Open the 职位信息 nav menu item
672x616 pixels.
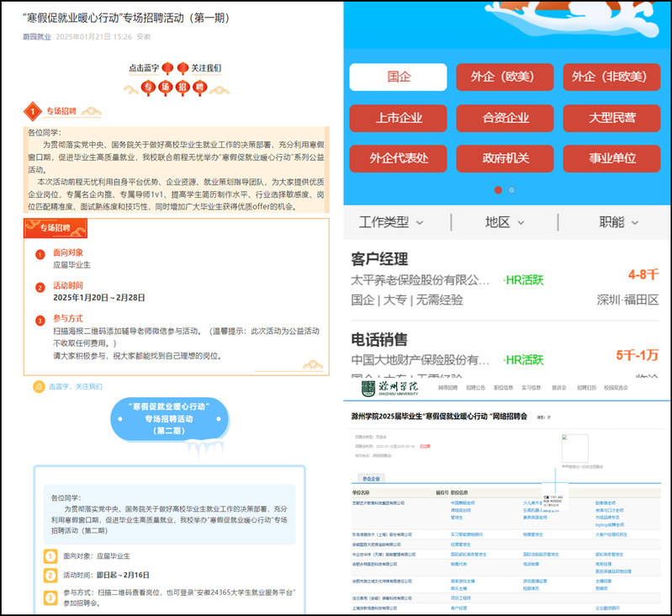[x=504, y=387]
